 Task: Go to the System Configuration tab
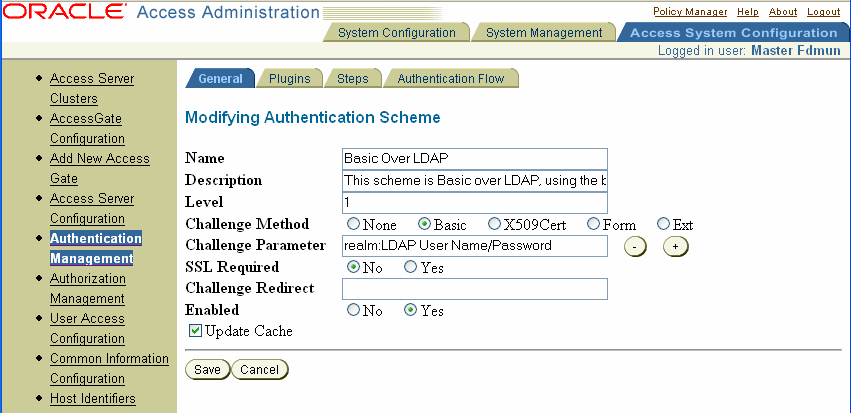coord(397,33)
